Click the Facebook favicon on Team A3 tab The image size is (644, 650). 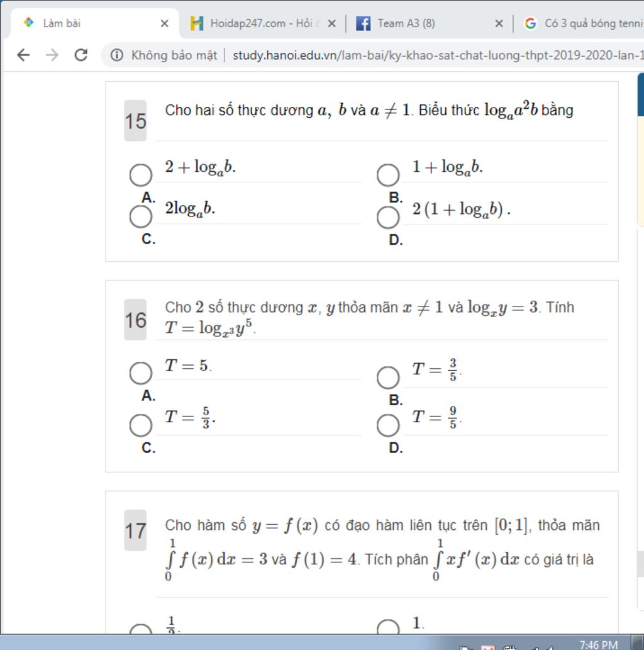click(364, 23)
